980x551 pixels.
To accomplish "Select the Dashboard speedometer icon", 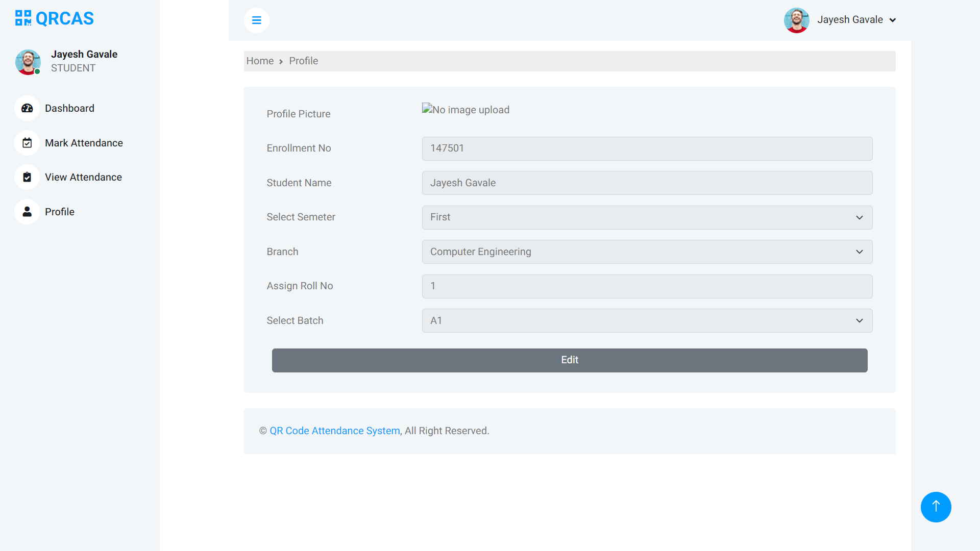I will (x=27, y=108).
